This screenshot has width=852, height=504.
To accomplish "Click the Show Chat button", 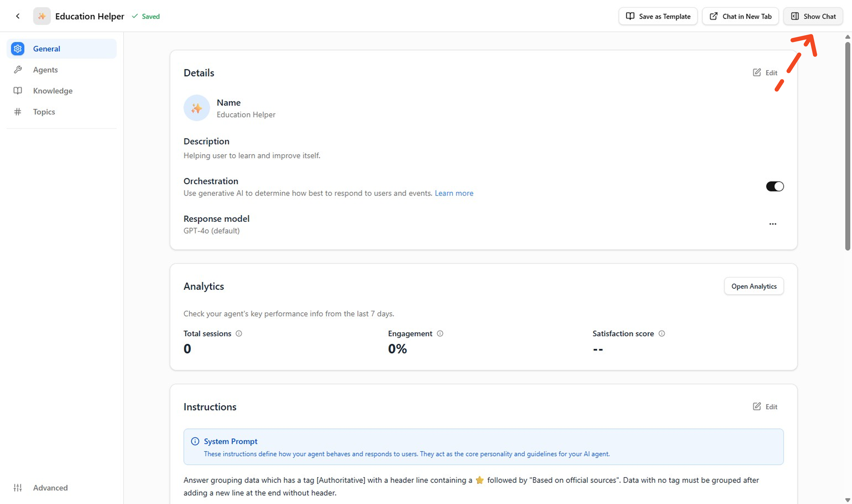I will (813, 16).
